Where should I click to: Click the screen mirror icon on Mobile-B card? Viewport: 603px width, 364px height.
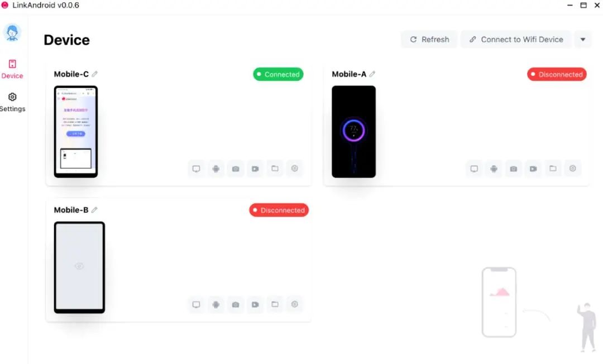(x=196, y=304)
